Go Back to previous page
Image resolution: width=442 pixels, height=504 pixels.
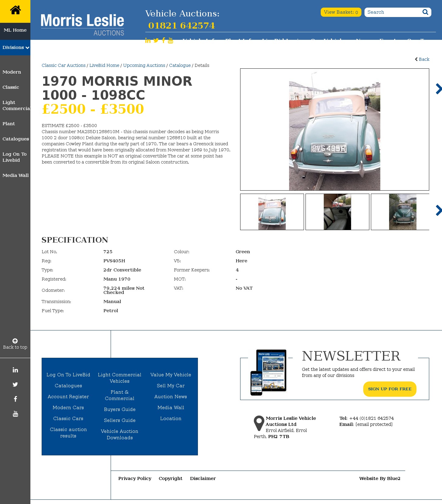tap(422, 59)
